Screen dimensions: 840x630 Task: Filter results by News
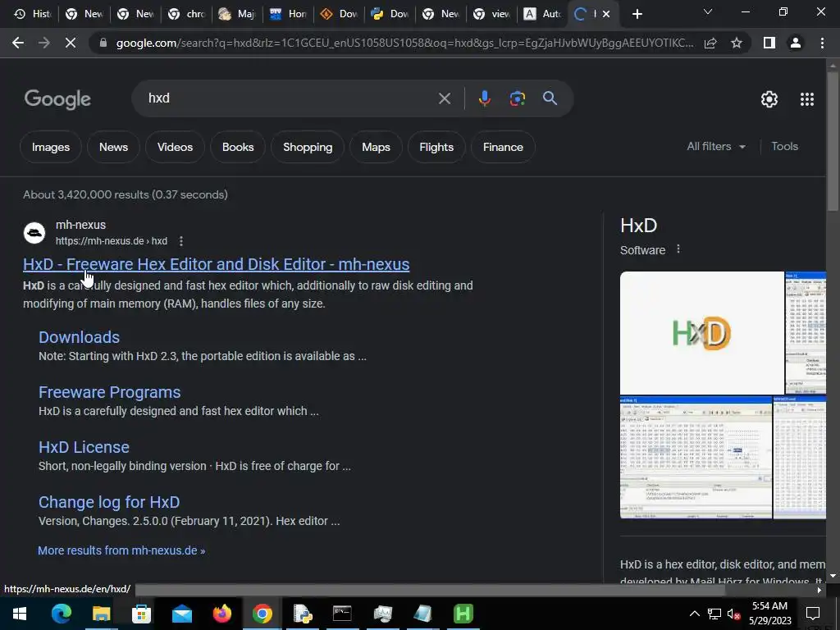click(x=113, y=147)
